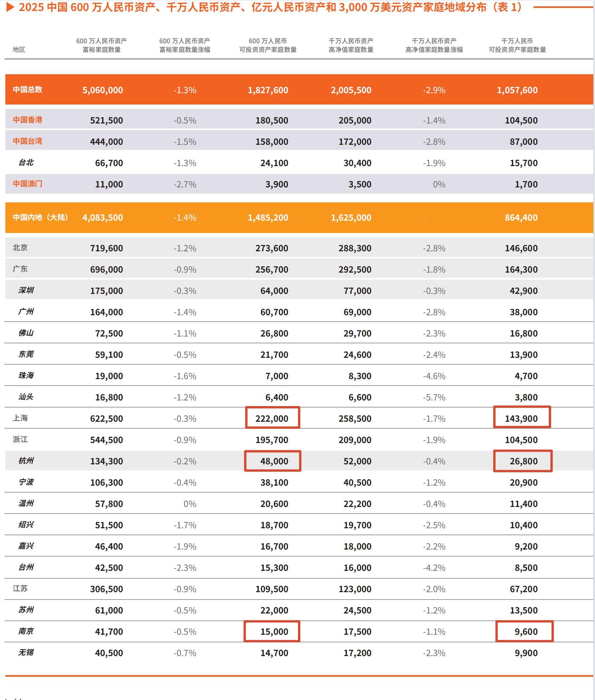Select the 浙江 province row label
Screen dimensions: 595x700
[20, 439]
